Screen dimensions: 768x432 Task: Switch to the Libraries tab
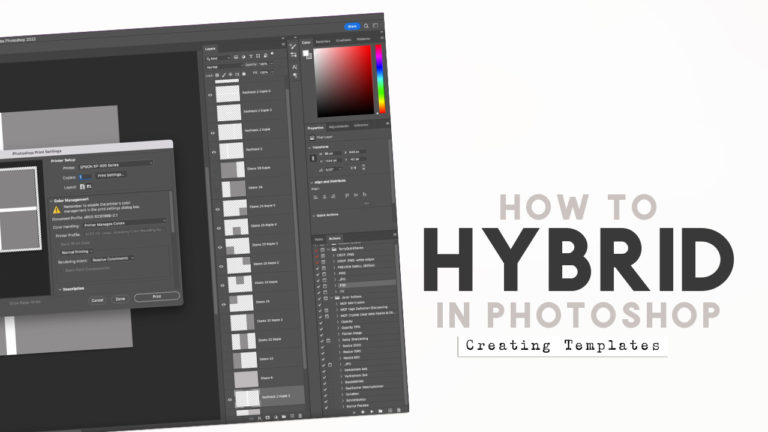pos(360,125)
